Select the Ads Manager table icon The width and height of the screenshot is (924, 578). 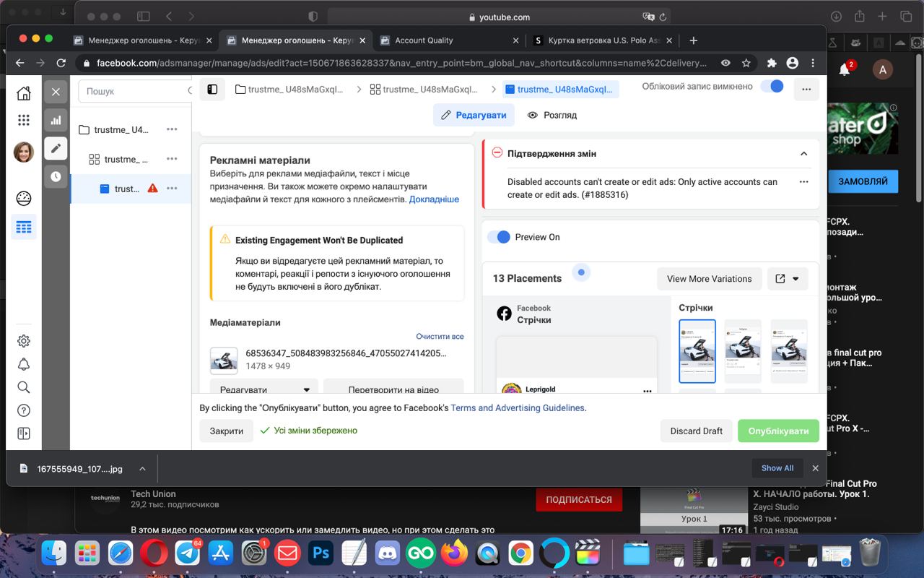(x=24, y=228)
